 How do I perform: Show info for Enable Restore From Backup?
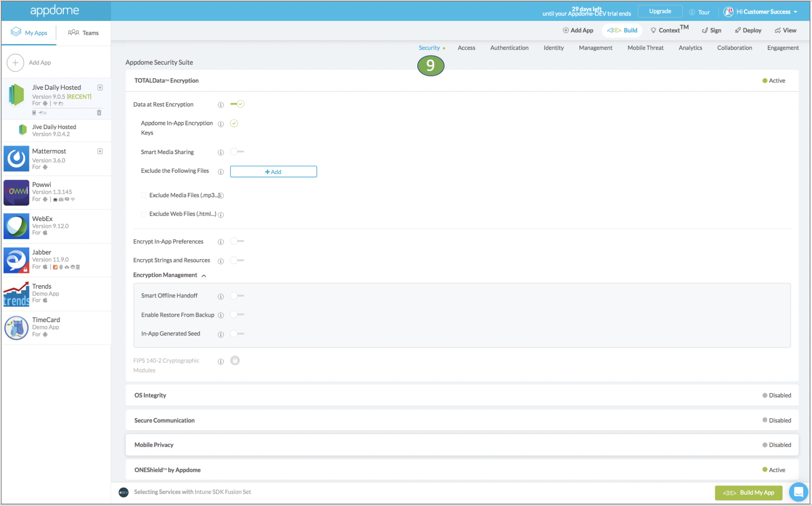coord(221,315)
